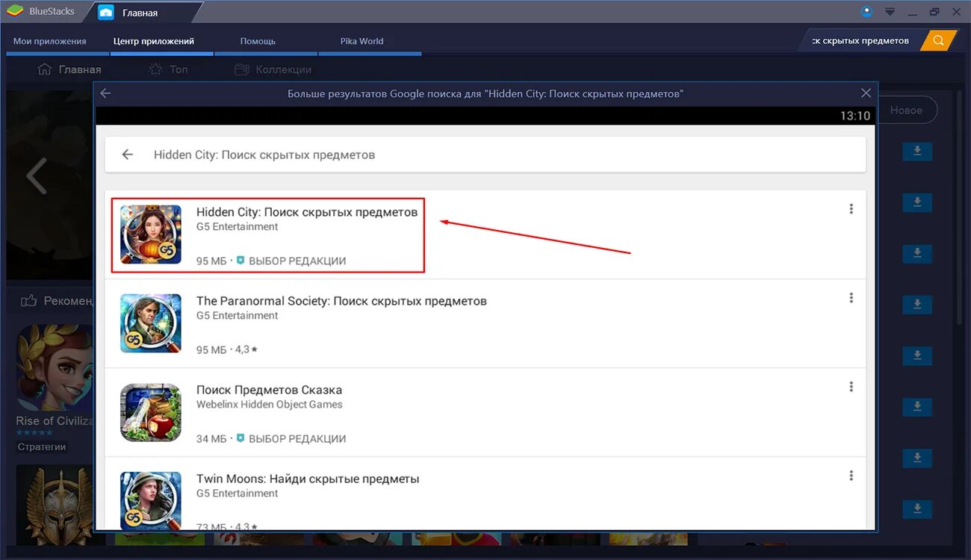Switch to Pika World tab

[x=362, y=41]
